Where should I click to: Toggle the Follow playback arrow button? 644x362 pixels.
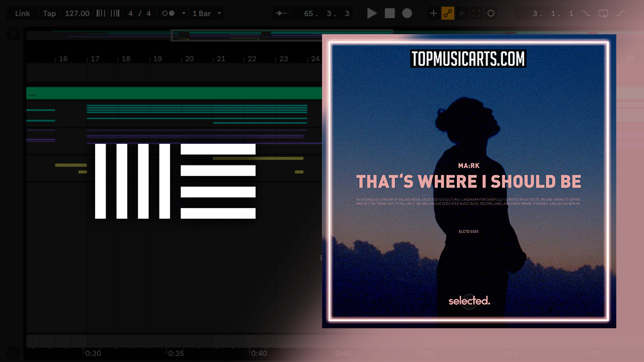point(281,14)
